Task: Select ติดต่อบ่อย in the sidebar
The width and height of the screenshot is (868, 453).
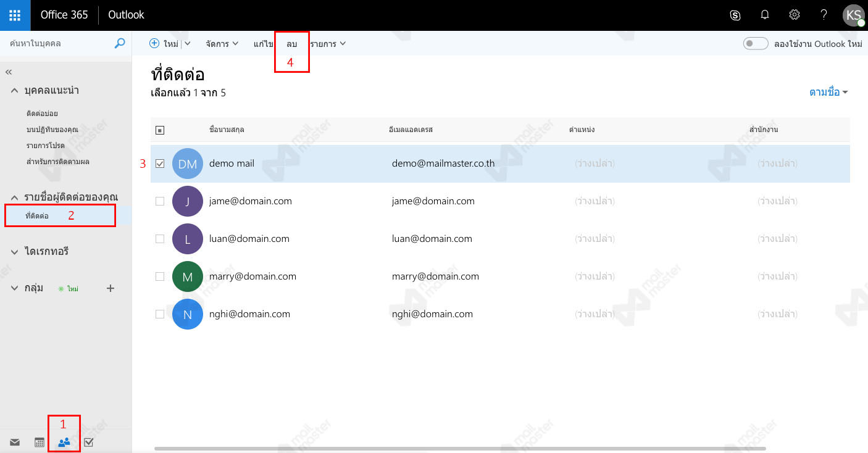Action: (x=42, y=114)
